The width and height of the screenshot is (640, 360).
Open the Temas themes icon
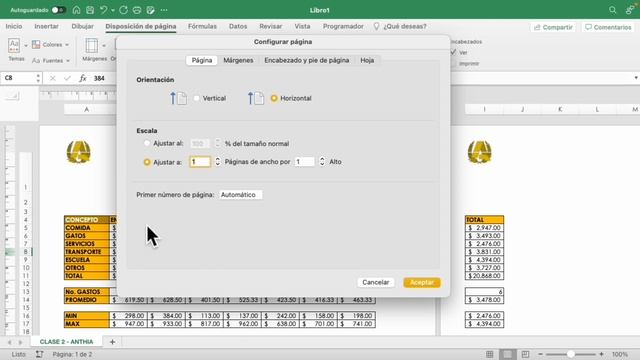(14, 45)
